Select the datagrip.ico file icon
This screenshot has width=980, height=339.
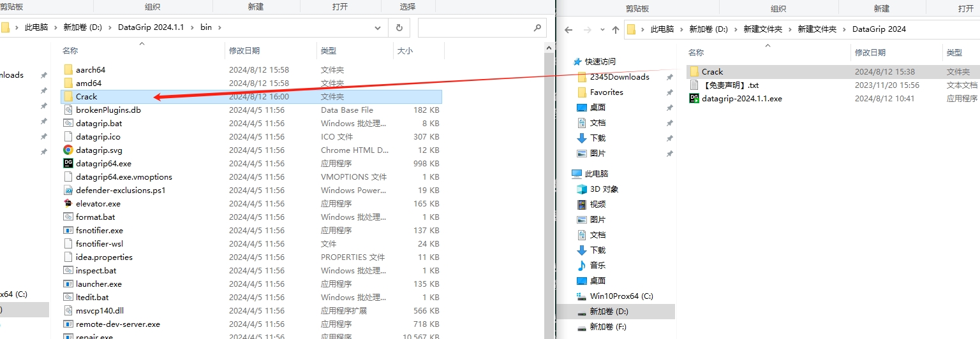[68, 136]
